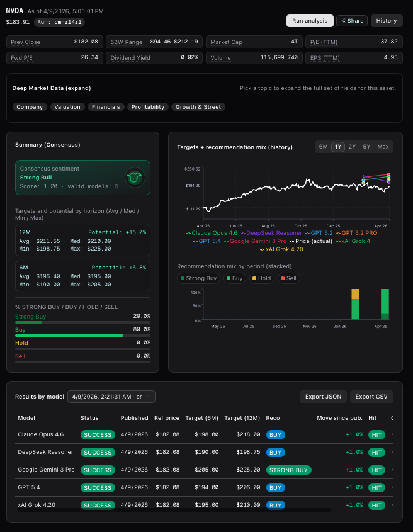Click the Prev Close stat card

pyautogui.click(x=55, y=42)
